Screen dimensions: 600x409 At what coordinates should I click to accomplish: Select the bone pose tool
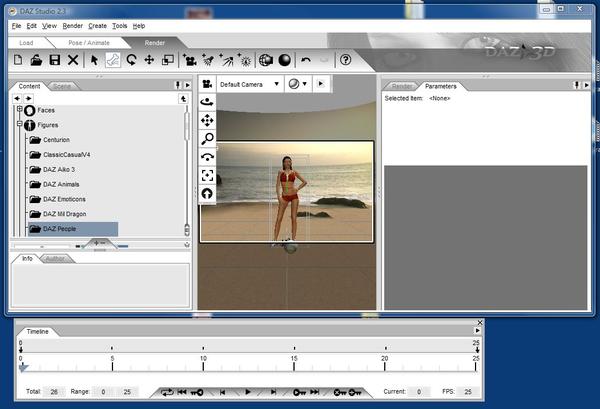click(112, 60)
